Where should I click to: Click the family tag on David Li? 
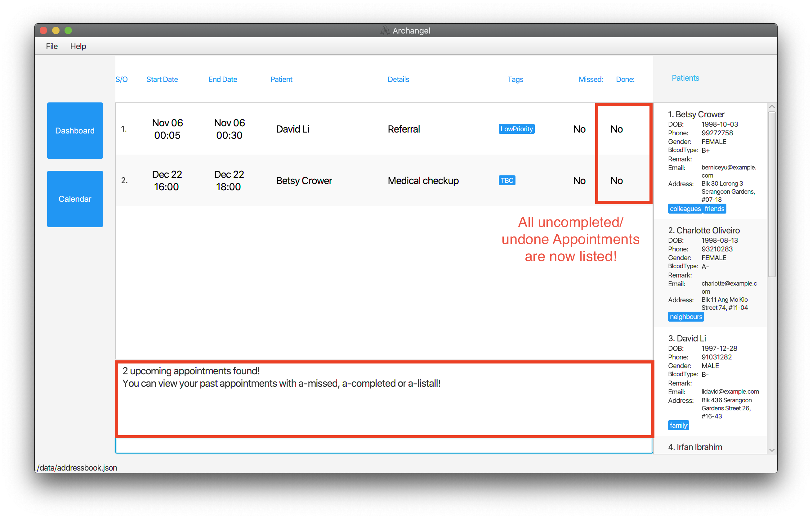[678, 426]
